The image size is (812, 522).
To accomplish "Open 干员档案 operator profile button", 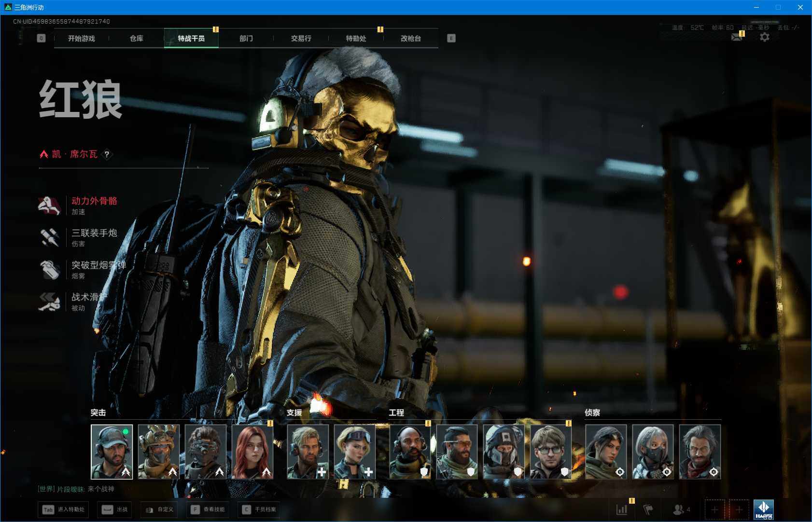I will (x=260, y=509).
